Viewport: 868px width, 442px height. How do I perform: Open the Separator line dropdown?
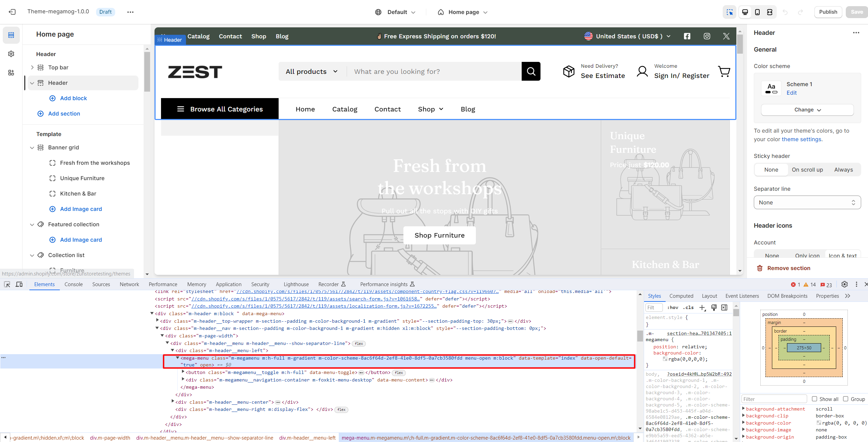[x=807, y=202]
